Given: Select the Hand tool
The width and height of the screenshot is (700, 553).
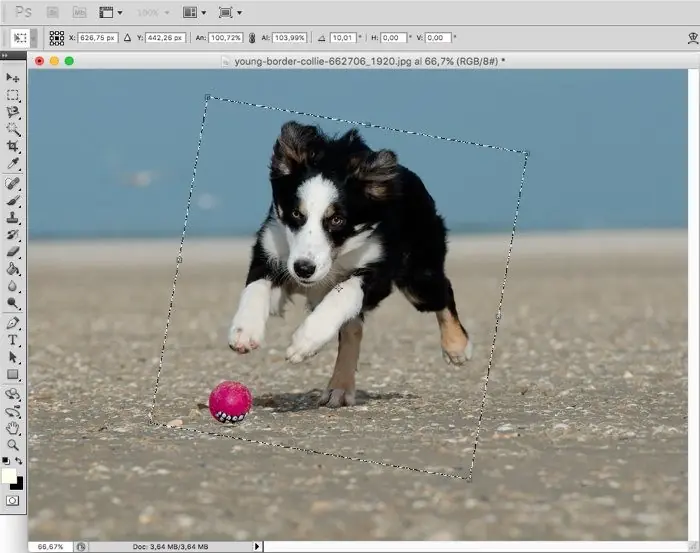Looking at the screenshot, I should 13,427.
